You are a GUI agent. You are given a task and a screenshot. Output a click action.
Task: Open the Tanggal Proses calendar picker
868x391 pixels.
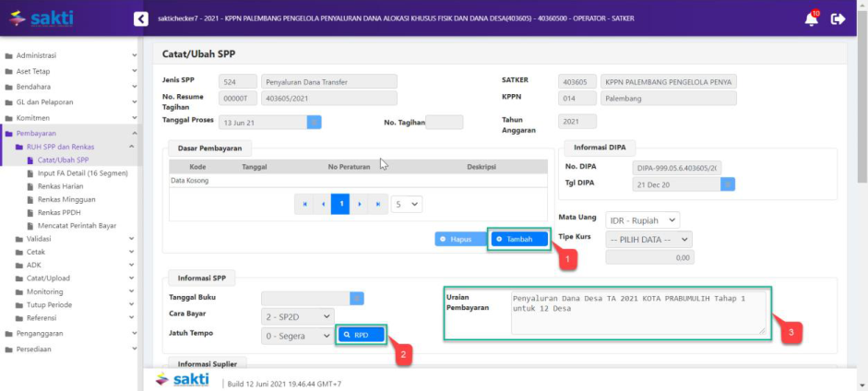coord(314,122)
